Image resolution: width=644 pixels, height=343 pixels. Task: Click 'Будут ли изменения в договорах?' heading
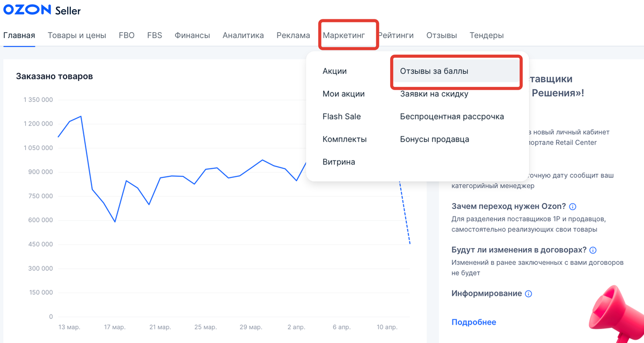pyautogui.click(x=519, y=250)
